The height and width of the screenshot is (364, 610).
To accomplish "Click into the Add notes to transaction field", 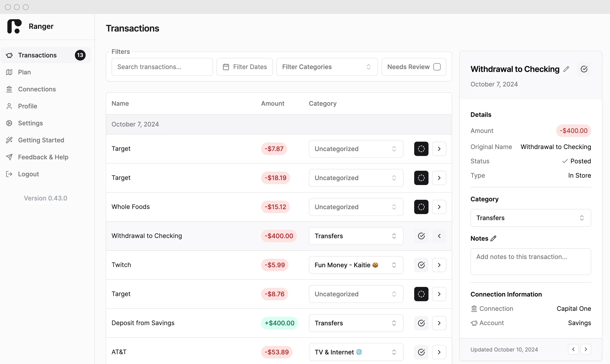I will click(531, 257).
